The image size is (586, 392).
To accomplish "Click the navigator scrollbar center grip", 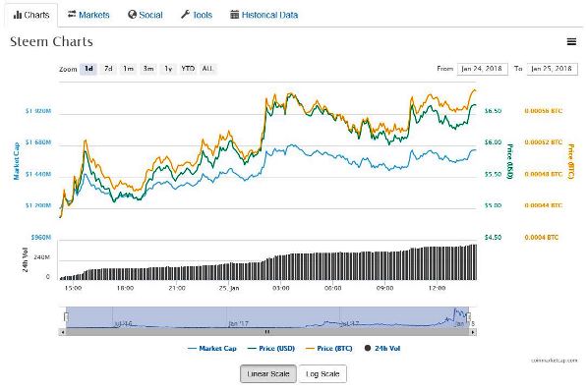I will (267, 332).
